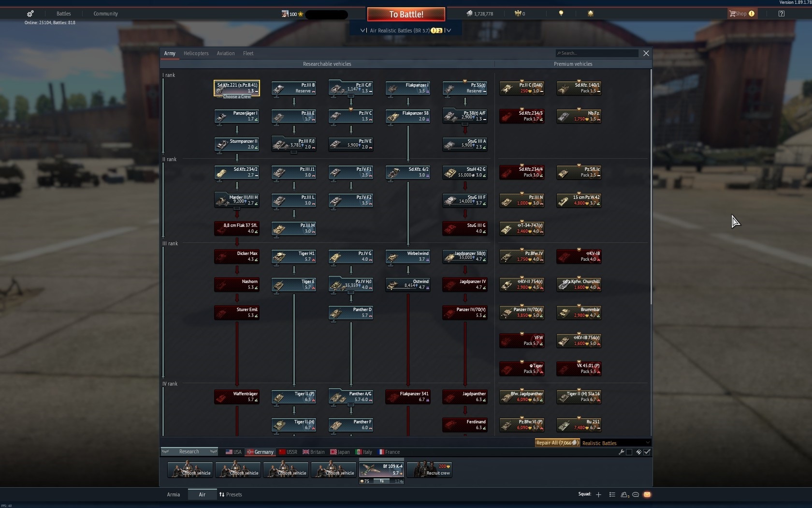812x508 pixels.
Task: Select the Tiger H1 tank
Action: (294, 256)
